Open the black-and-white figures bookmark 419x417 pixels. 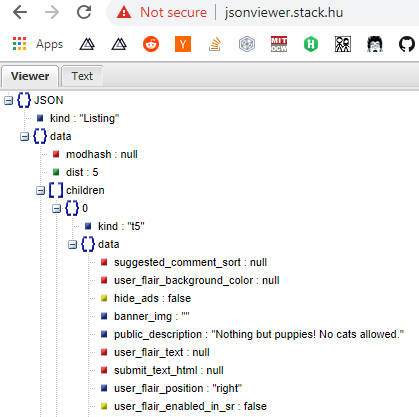click(x=343, y=44)
